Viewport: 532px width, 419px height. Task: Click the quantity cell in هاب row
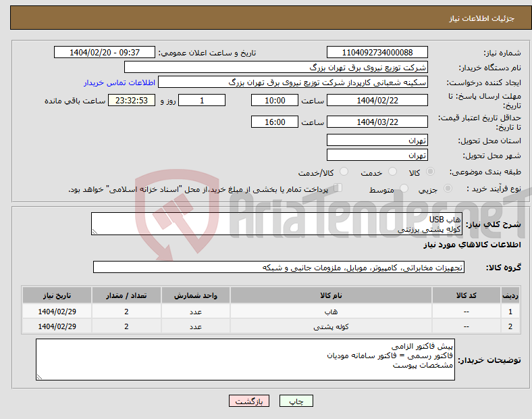[x=126, y=312]
